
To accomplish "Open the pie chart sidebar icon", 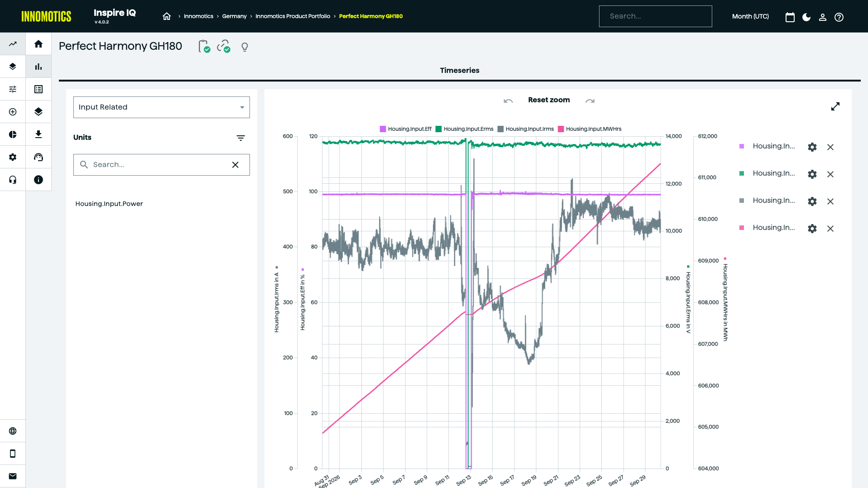I will pos(13,134).
